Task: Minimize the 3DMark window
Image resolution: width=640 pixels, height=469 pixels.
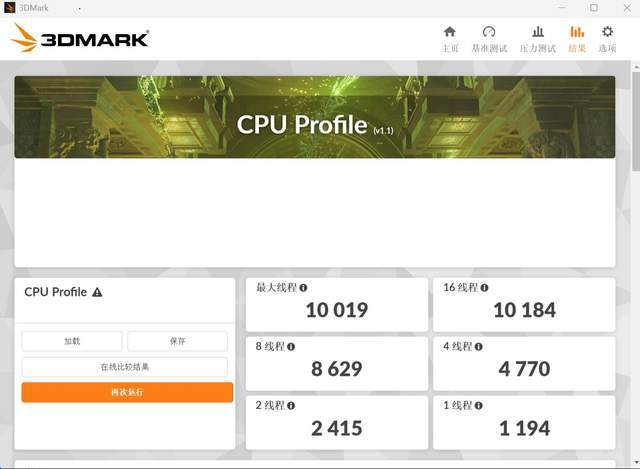Action: point(562,8)
